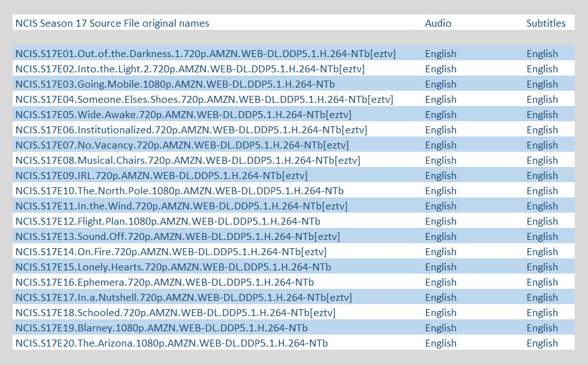Select the S17E20 The.Arizona file name
Image resolution: width=588 pixels, height=365 pixels.
[172, 343]
